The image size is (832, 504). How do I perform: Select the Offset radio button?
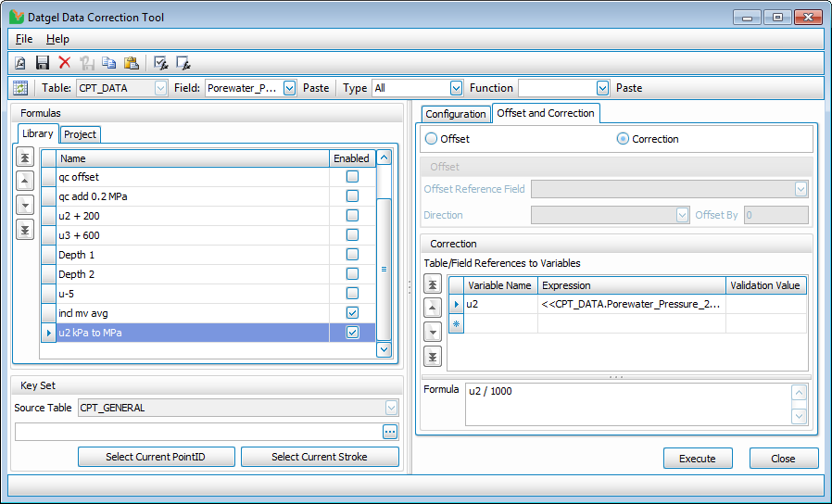[x=432, y=139]
